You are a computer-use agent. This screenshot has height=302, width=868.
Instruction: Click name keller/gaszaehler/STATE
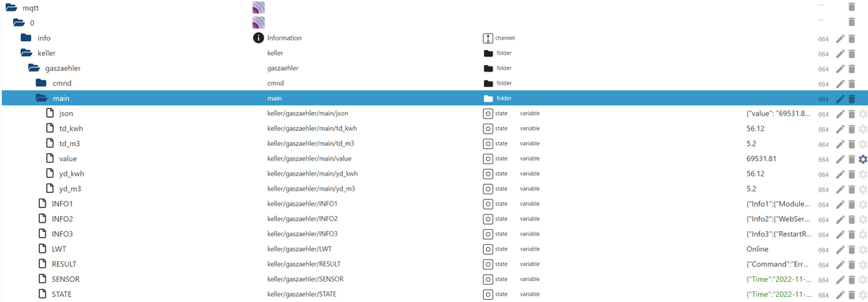coord(302,294)
